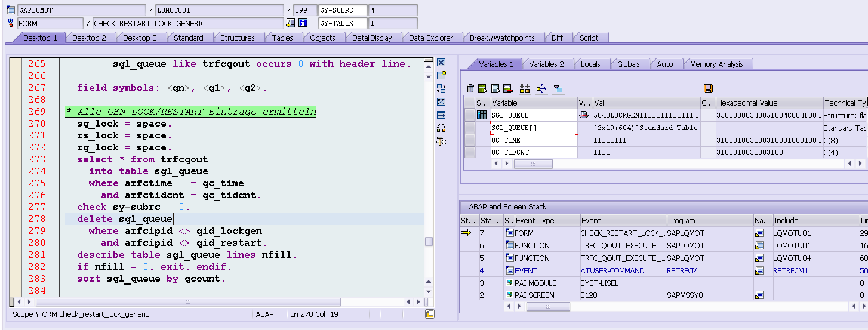The height and width of the screenshot is (330, 868).
Task: Click the line 'sort sgl_queue by qcount.'
Action: 152,279
